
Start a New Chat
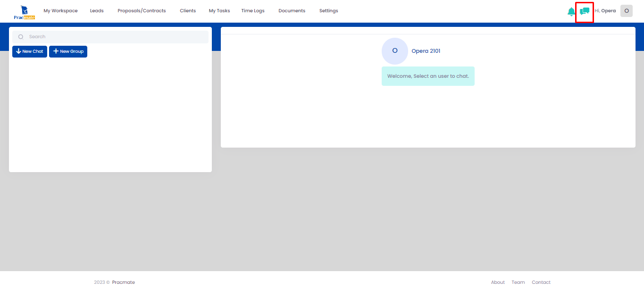point(30,51)
